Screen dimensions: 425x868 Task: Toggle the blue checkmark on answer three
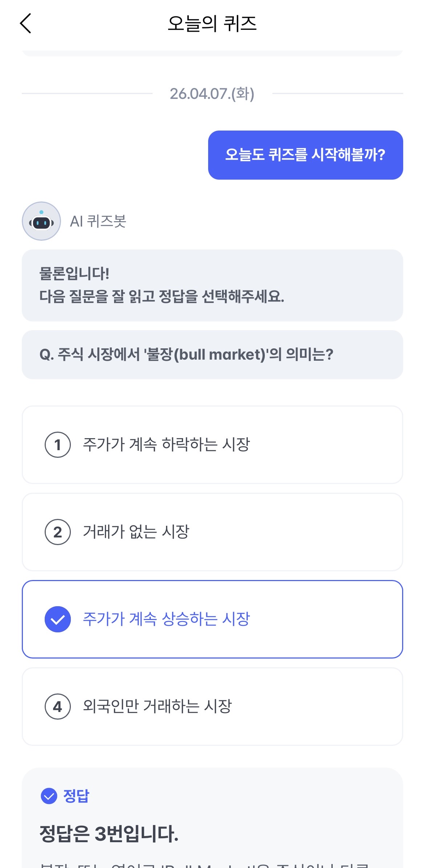coord(58,619)
